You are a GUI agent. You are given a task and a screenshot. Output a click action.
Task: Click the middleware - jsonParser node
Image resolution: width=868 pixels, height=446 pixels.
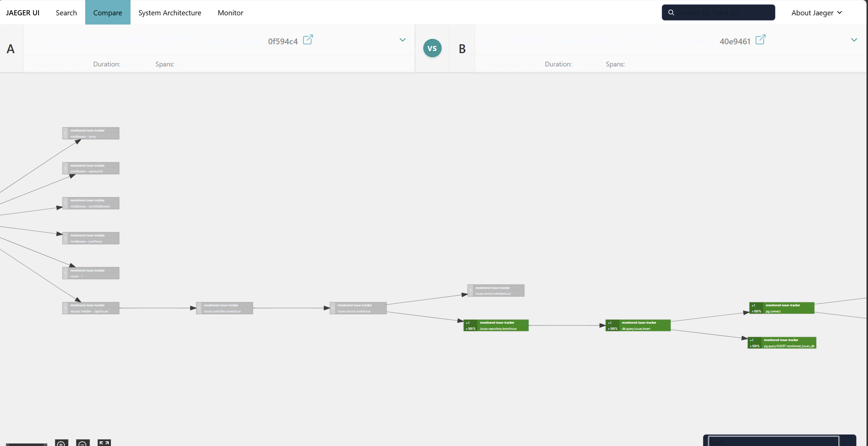(91, 238)
